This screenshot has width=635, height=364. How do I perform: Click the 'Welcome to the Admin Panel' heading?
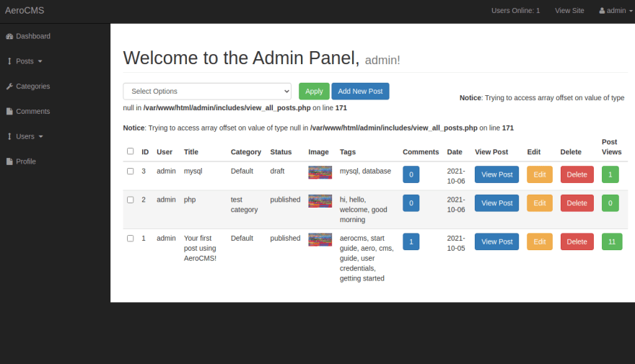tap(241, 58)
